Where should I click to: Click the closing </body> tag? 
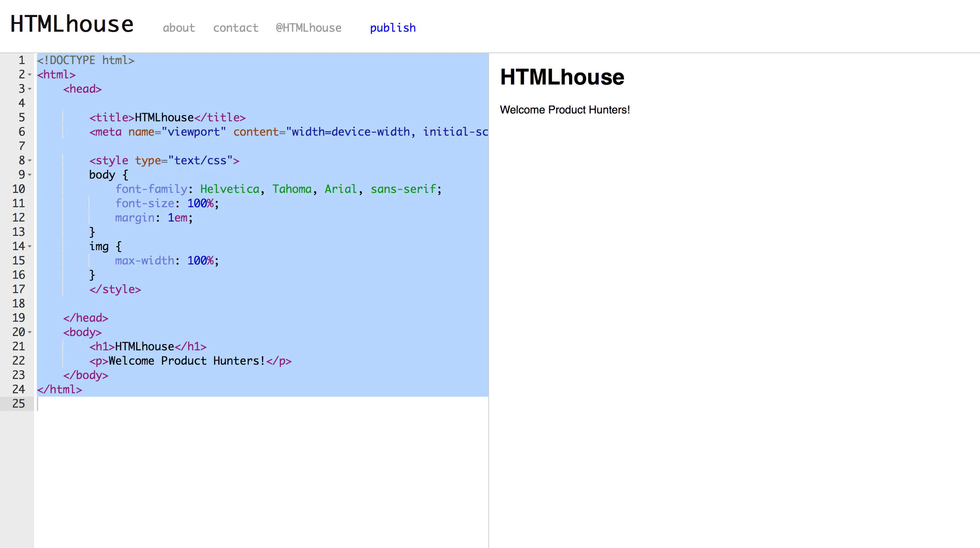(86, 375)
